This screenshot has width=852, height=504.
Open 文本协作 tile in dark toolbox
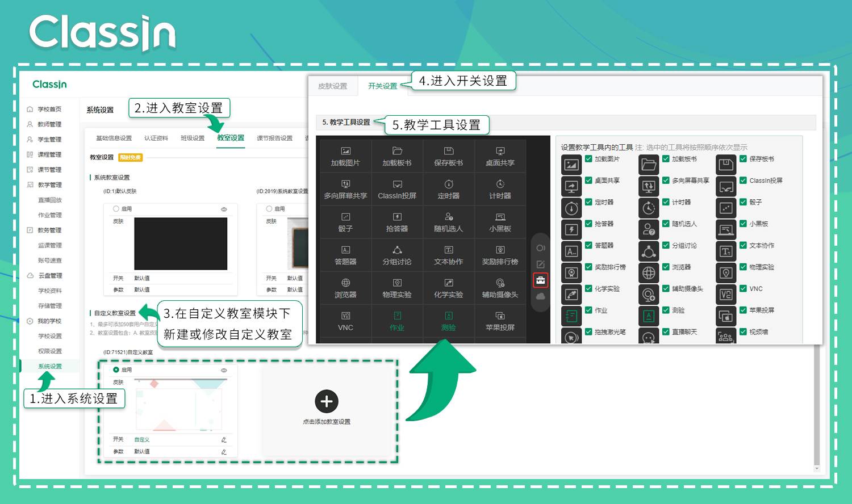tap(449, 255)
